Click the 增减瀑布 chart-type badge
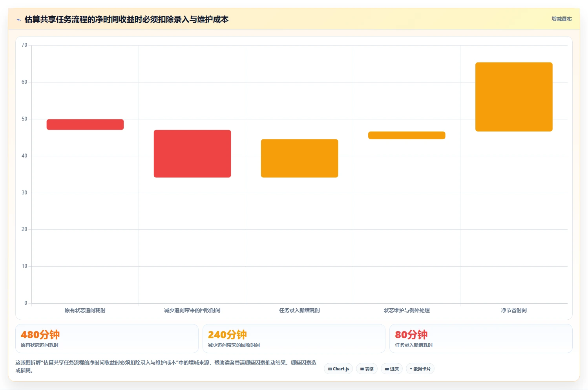This screenshot has width=588, height=390. tap(561, 19)
